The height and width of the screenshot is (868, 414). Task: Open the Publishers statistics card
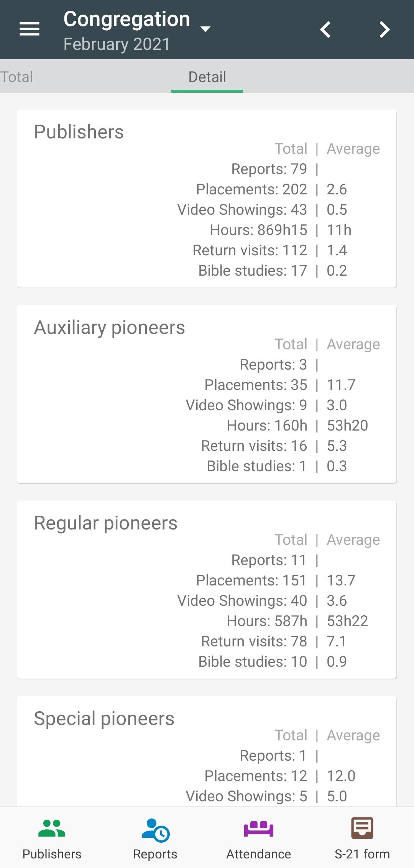tap(207, 199)
